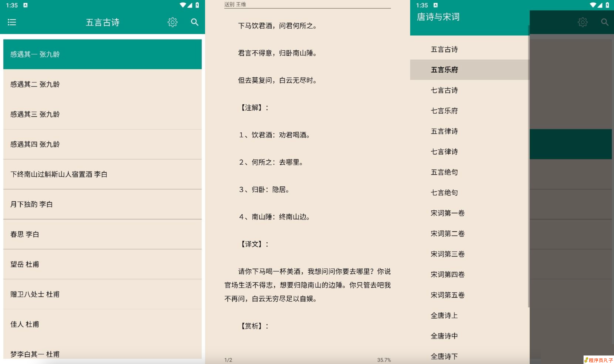Viewport: 614px width, 364px height.
Task: Tap the drawer list scrollbar
Action: [x=529, y=166]
